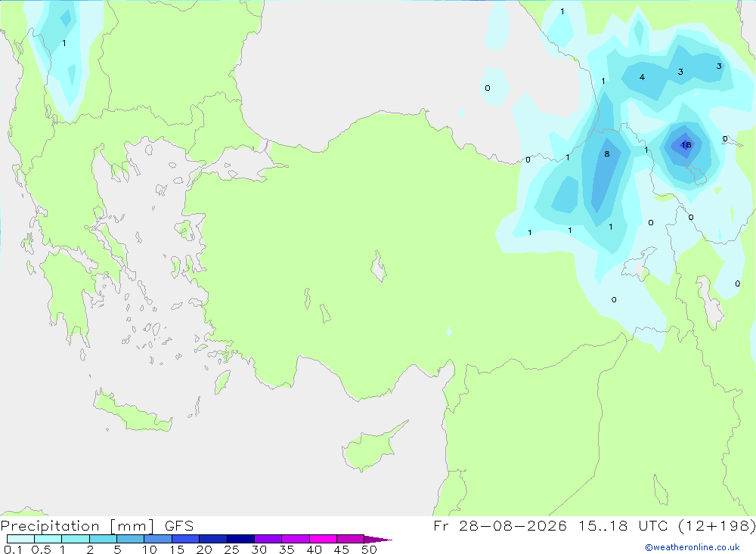Click the forecast run text '(12+198)'
Image resolution: width=756 pixels, height=554 pixels.
pos(717,526)
